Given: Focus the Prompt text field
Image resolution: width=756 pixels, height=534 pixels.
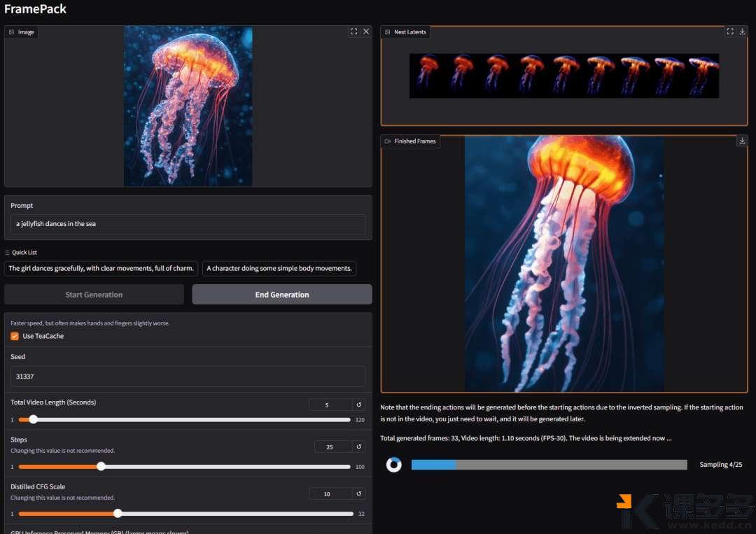Looking at the screenshot, I should [188, 224].
